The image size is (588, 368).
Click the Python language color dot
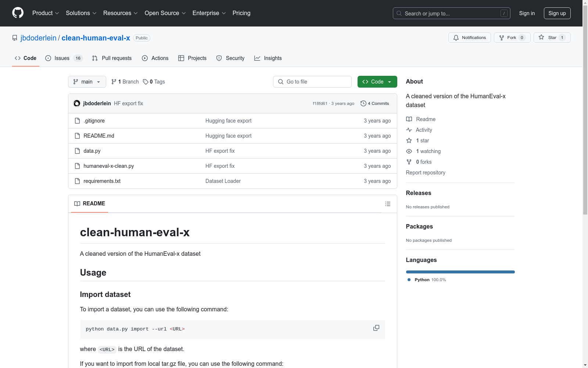point(409,280)
